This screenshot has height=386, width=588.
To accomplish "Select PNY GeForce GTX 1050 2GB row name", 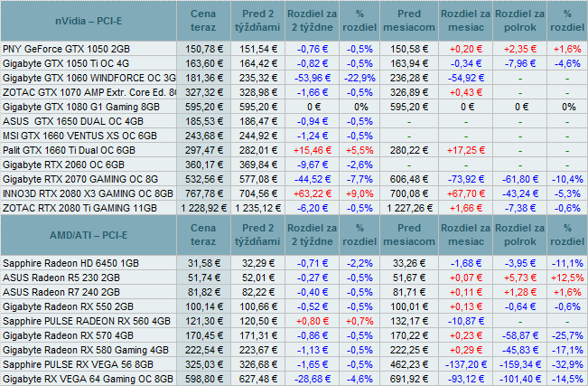I will click(68, 47).
